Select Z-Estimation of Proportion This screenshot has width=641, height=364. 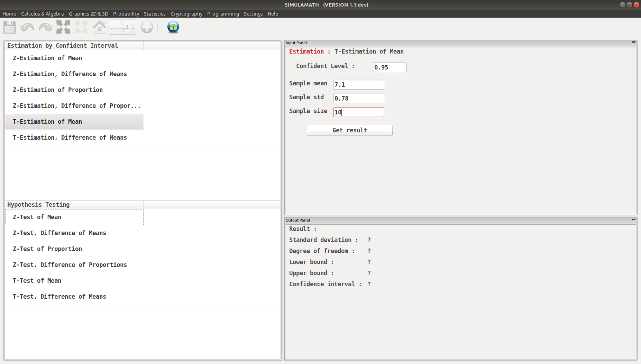[x=74, y=90]
